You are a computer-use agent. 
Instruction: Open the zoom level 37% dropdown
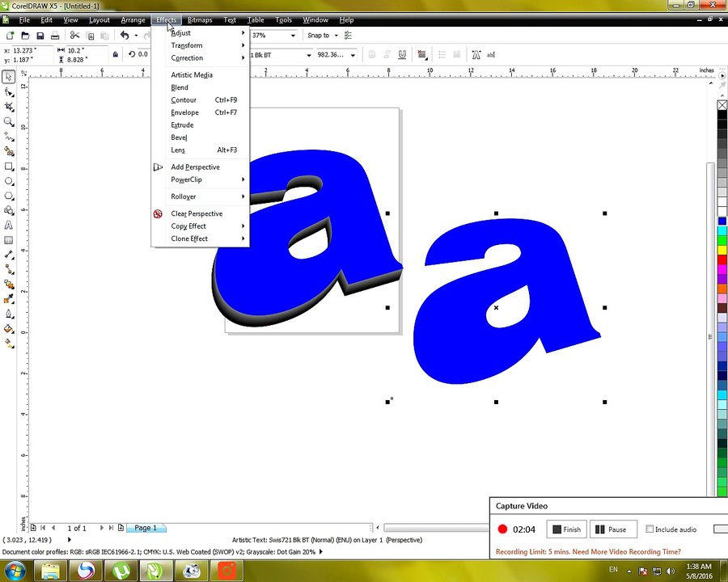coord(293,36)
